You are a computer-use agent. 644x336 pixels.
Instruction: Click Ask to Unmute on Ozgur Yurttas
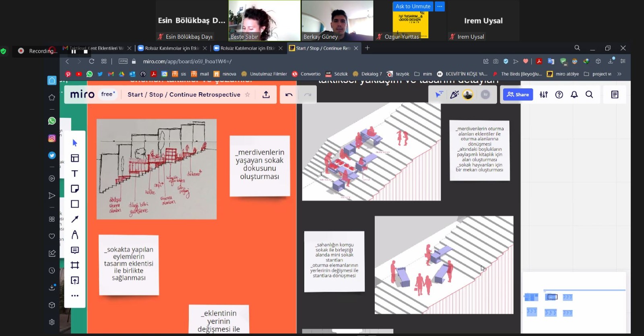(413, 6)
